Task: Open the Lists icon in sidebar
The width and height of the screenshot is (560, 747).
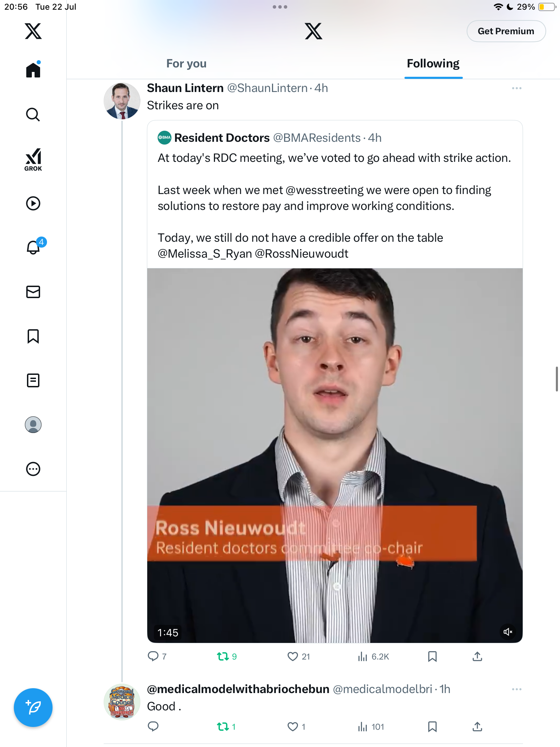Action: click(33, 380)
